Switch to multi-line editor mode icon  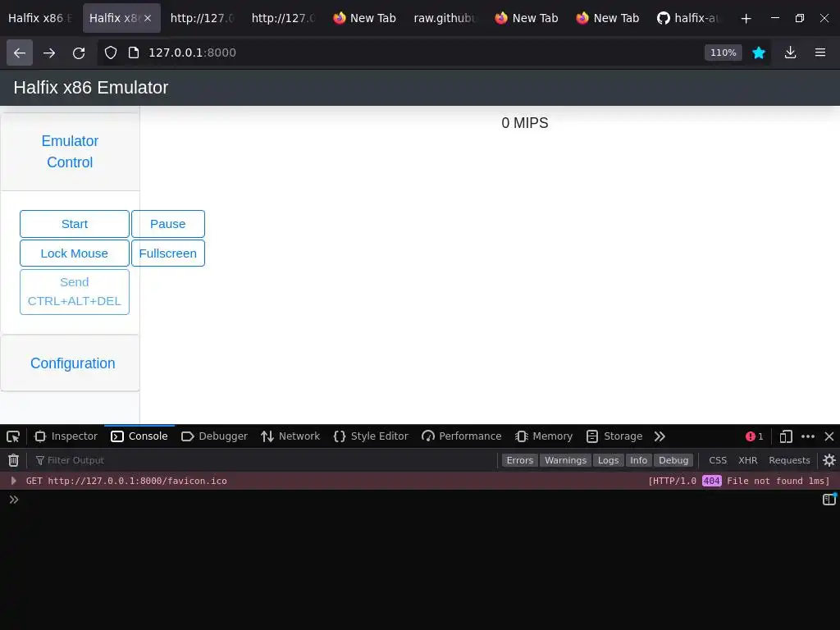(x=829, y=500)
